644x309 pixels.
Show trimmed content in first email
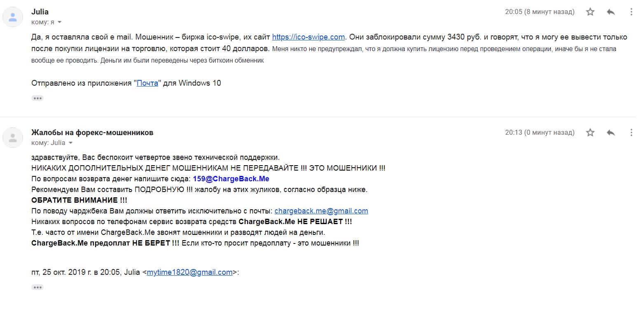coord(37,98)
